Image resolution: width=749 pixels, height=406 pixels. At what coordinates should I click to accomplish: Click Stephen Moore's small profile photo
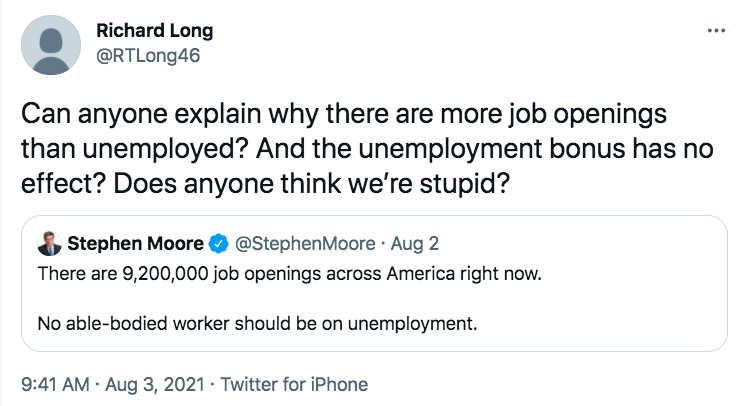click(48, 243)
